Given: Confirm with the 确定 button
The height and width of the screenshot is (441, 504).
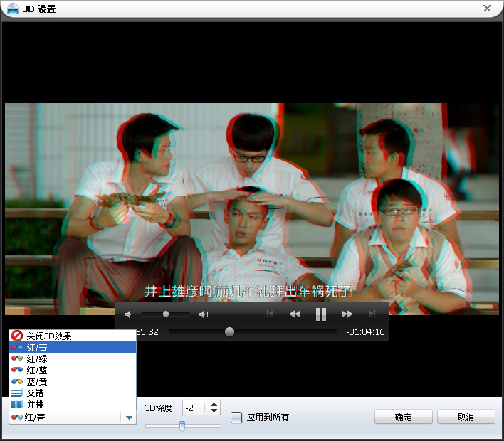Looking at the screenshot, I should click(404, 417).
